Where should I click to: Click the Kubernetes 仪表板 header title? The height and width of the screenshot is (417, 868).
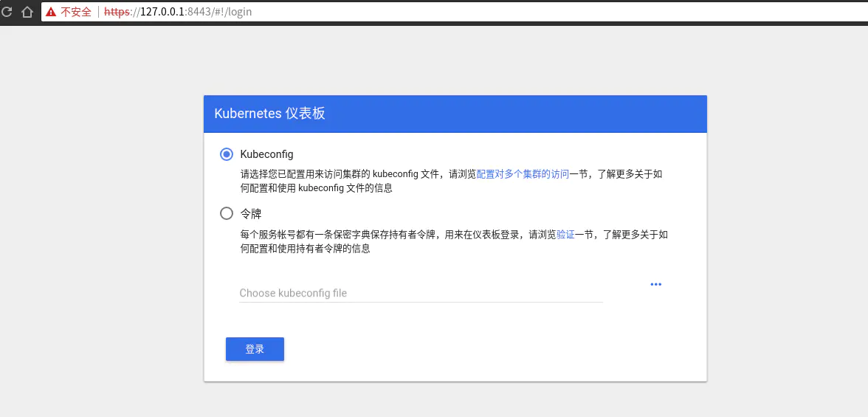(x=269, y=114)
